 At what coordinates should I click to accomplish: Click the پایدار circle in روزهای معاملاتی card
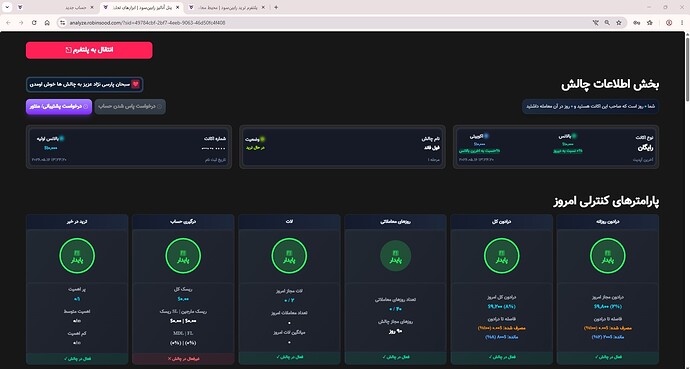396,256
